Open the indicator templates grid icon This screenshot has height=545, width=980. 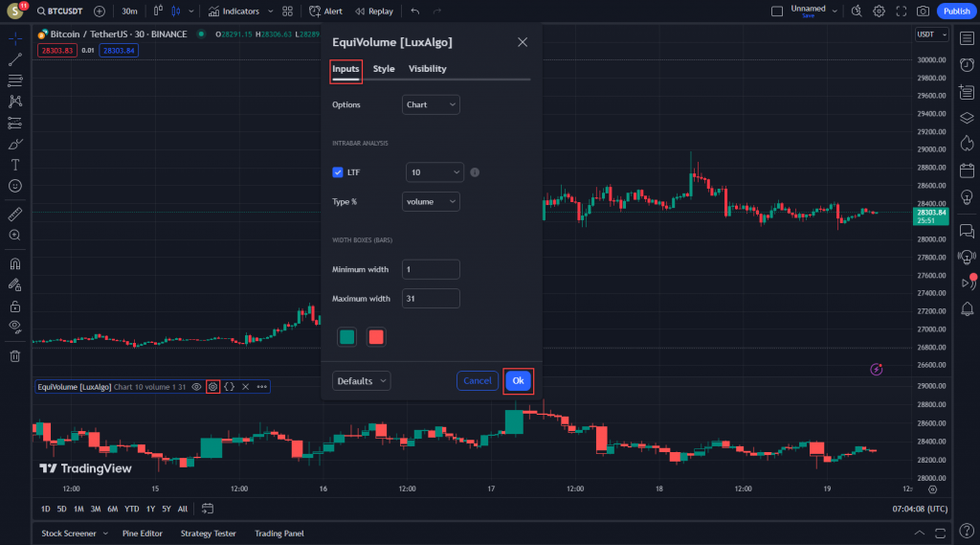[x=287, y=11]
